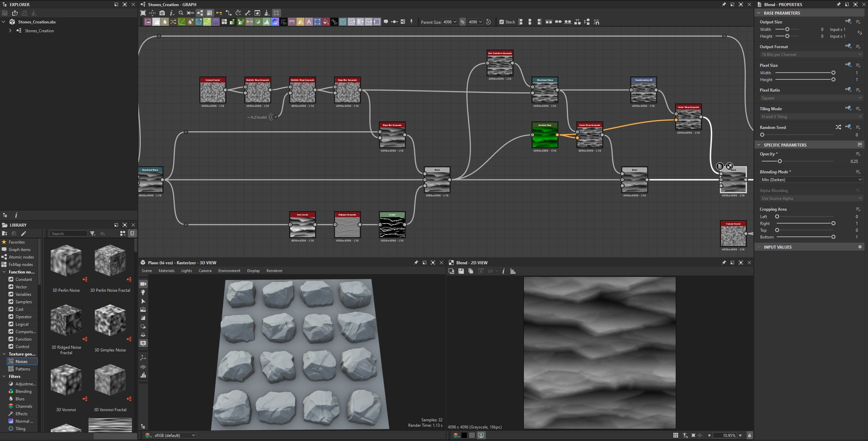Add a Bitmap node from the node bar
Screen dimensions: 868x441
coord(148,22)
